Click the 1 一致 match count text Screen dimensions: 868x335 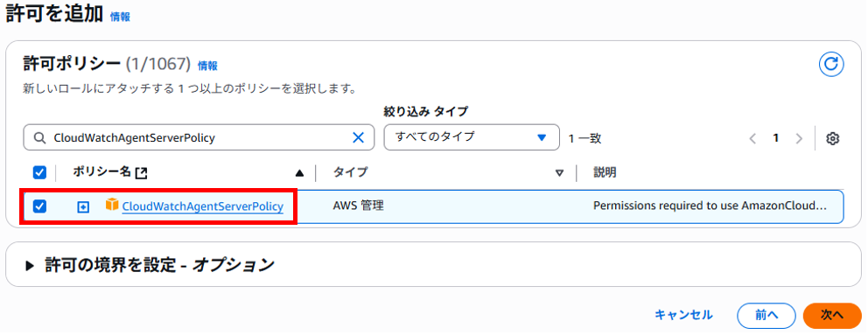(584, 138)
